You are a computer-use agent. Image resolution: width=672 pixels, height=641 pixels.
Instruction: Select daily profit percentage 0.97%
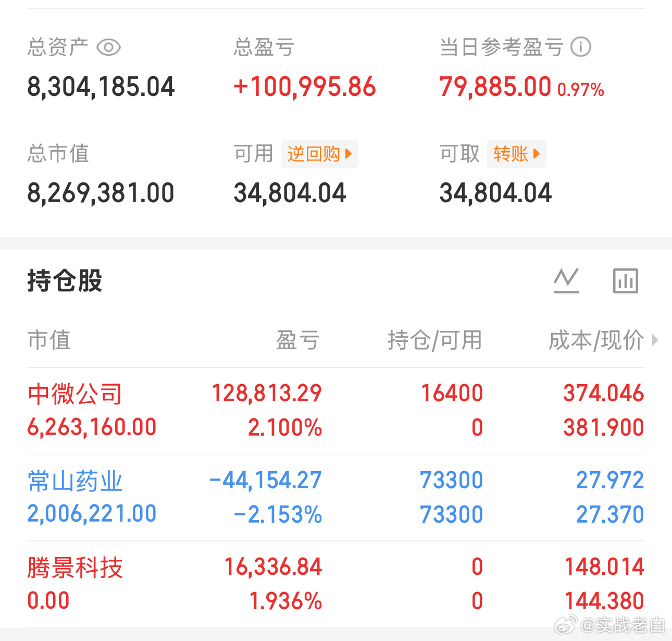coord(581,90)
